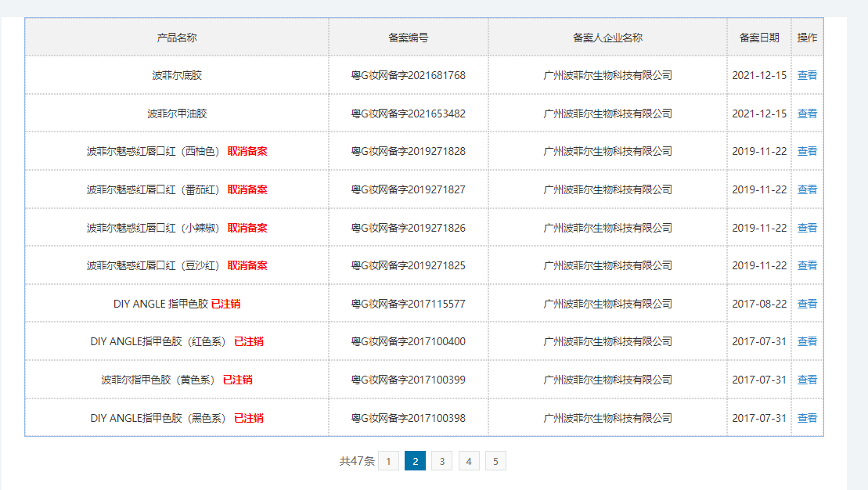
Task: View details of DIY ANGLE 指甲色胶 row 2017115577
Action: 807,304
